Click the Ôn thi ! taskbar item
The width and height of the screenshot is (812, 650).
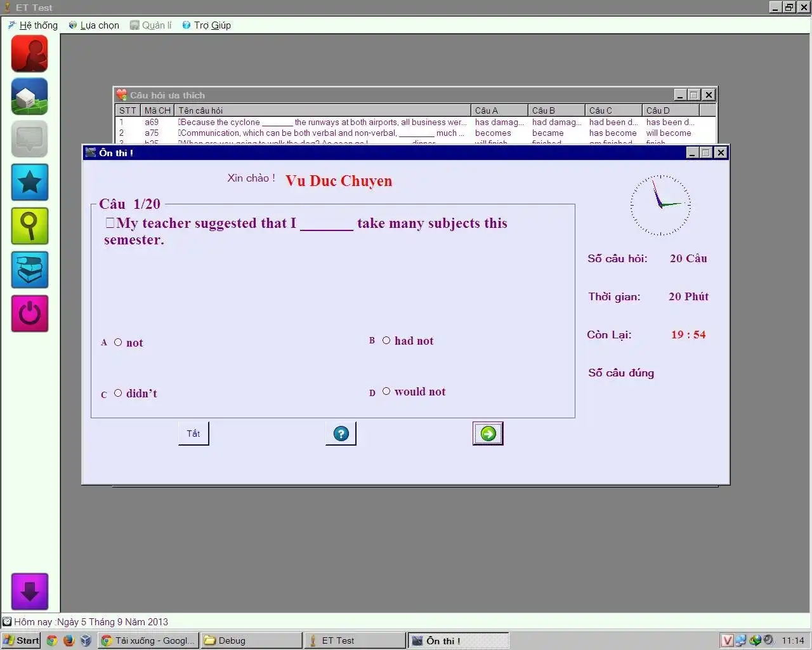pos(458,640)
